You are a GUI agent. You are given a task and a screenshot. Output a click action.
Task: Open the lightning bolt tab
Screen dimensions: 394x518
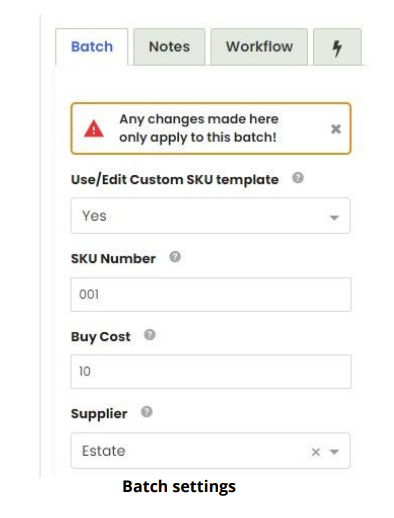point(337,47)
